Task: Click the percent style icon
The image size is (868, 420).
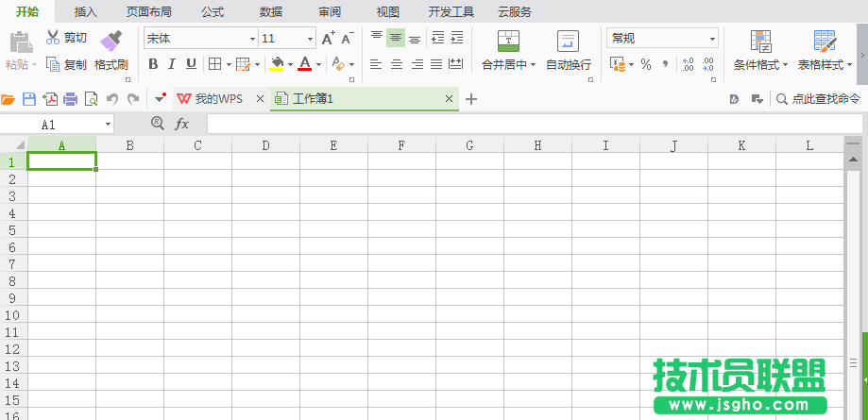Action: 646,64
